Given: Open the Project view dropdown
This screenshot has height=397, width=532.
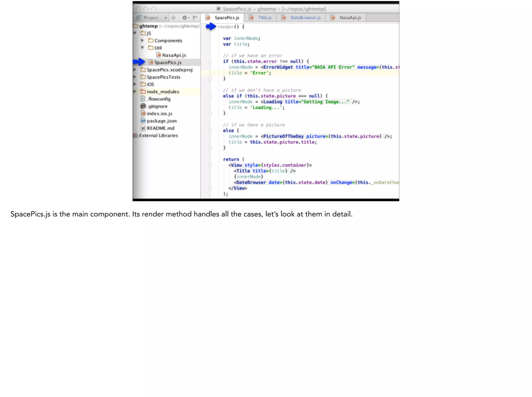Looking at the screenshot, I should coord(165,18).
